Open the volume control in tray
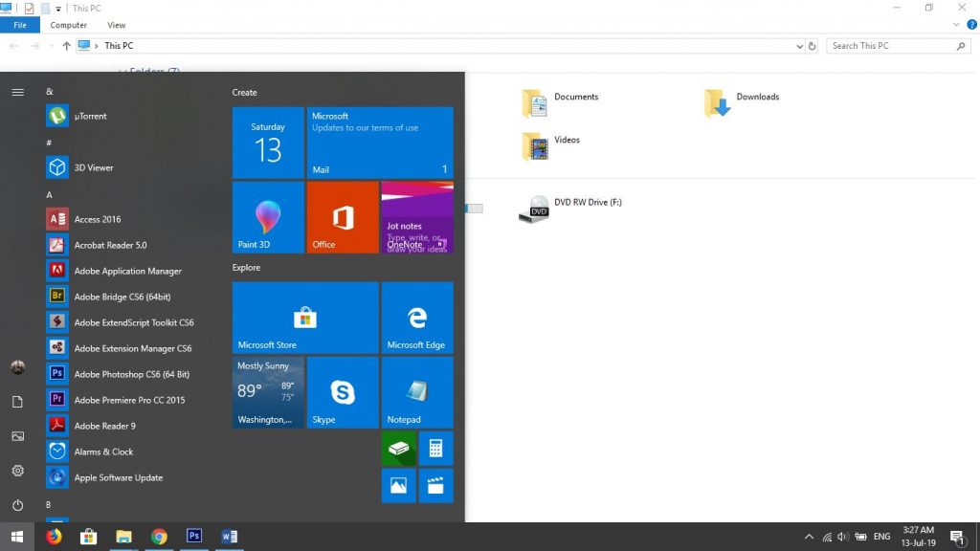 842,537
